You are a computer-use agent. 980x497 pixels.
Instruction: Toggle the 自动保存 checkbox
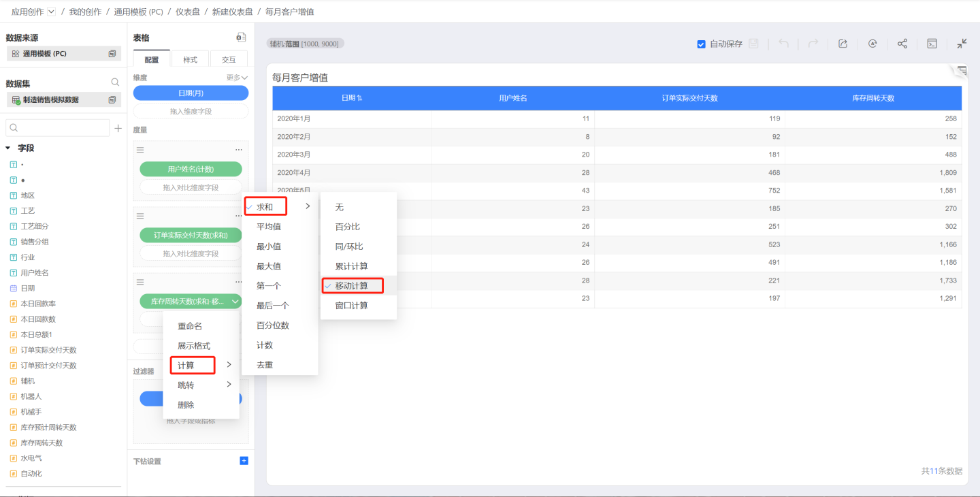coord(701,44)
